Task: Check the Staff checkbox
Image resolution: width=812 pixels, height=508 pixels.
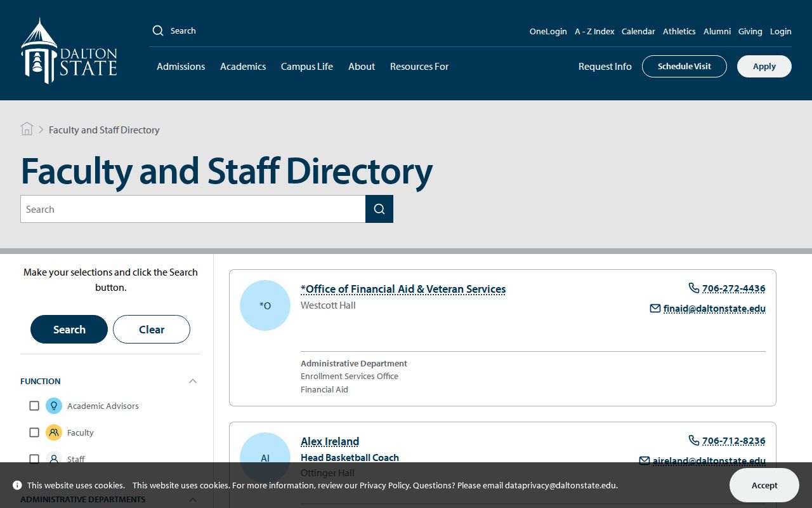Action: pyautogui.click(x=34, y=459)
